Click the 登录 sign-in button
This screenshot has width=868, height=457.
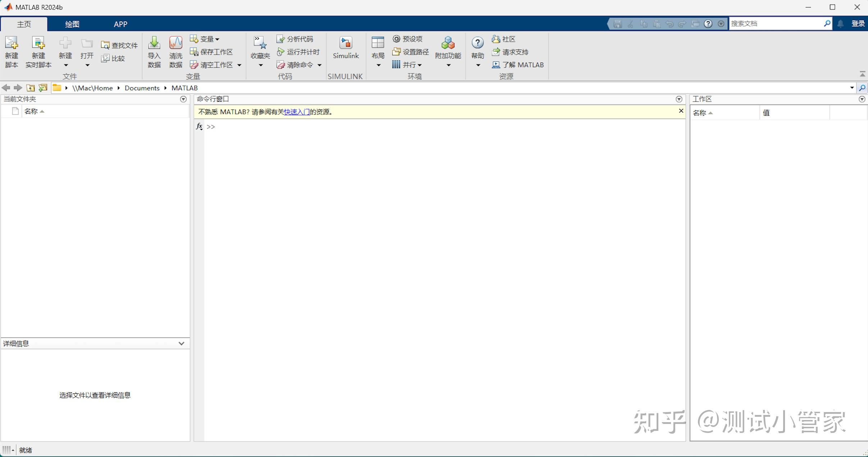pyautogui.click(x=859, y=23)
